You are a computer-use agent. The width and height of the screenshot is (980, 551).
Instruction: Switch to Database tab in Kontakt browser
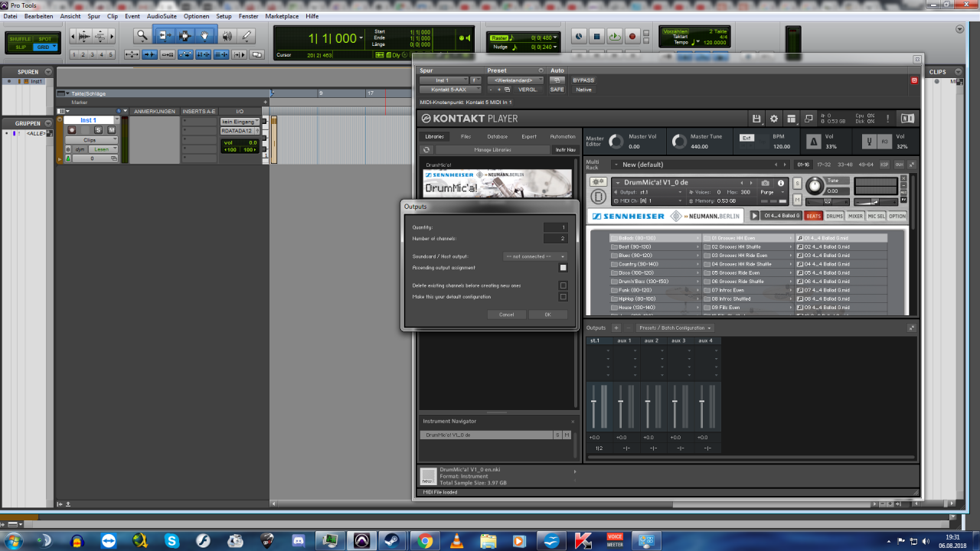point(498,136)
